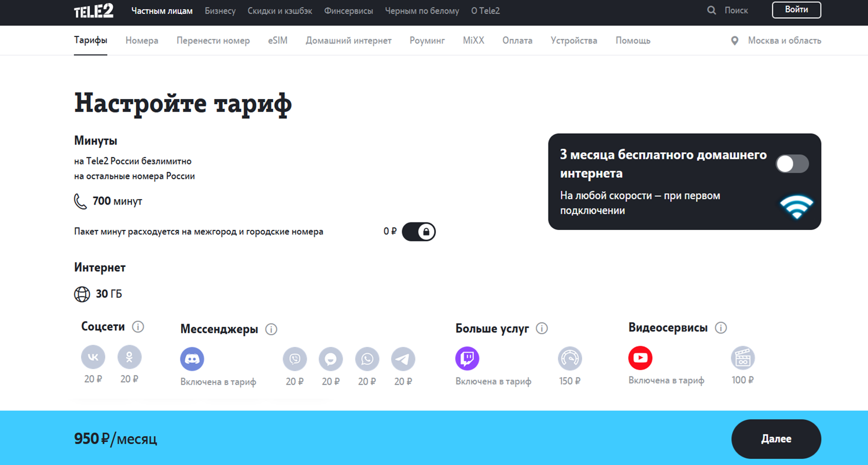The width and height of the screenshot is (868, 465).
Task: Open О Tele2 menu item
Action: pyautogui.click(x=486, y=11)
